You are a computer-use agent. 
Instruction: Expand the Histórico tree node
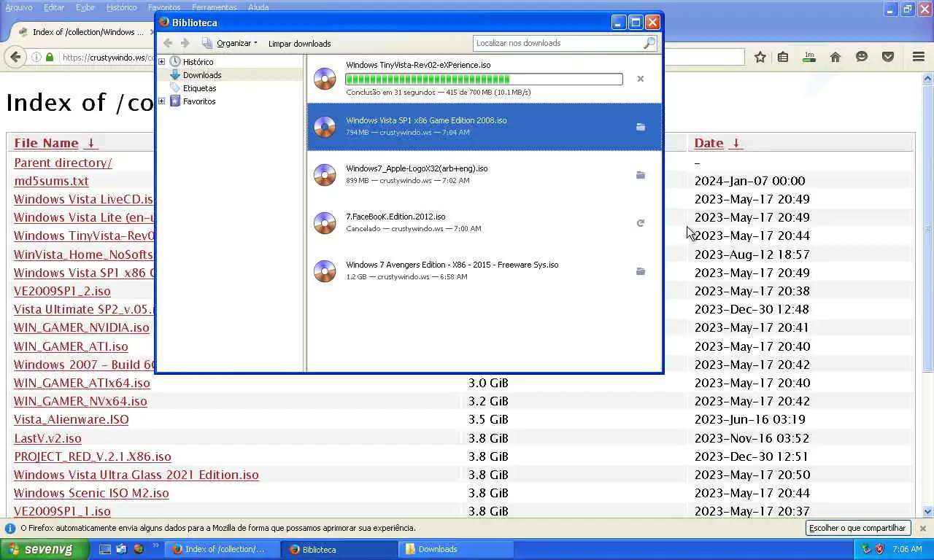[x=162, y=62]
